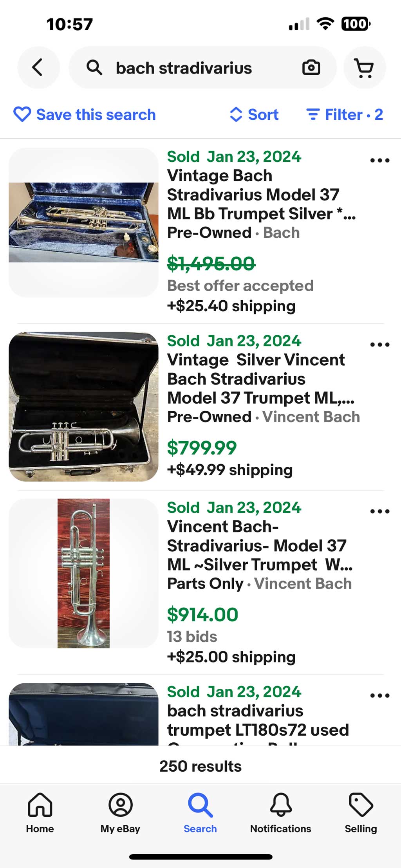Open the Notifications tab

coord(280,813)
